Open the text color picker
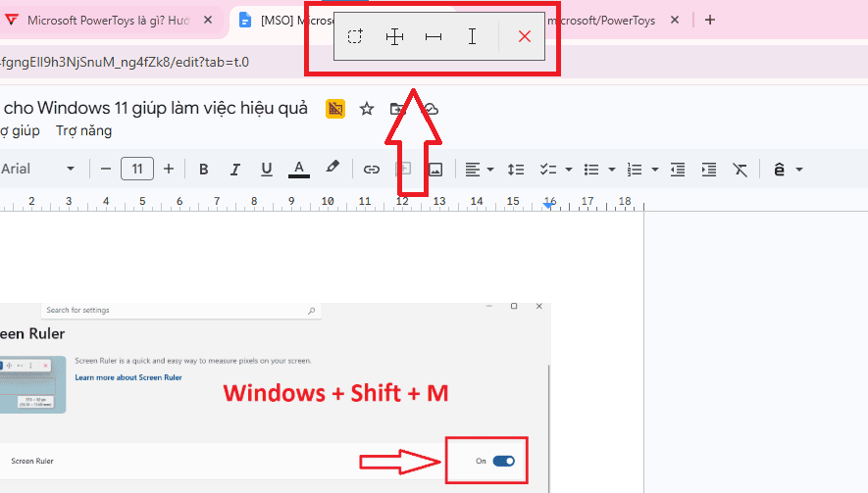Viewport: 868px width, 493px height. coord(299,170)
